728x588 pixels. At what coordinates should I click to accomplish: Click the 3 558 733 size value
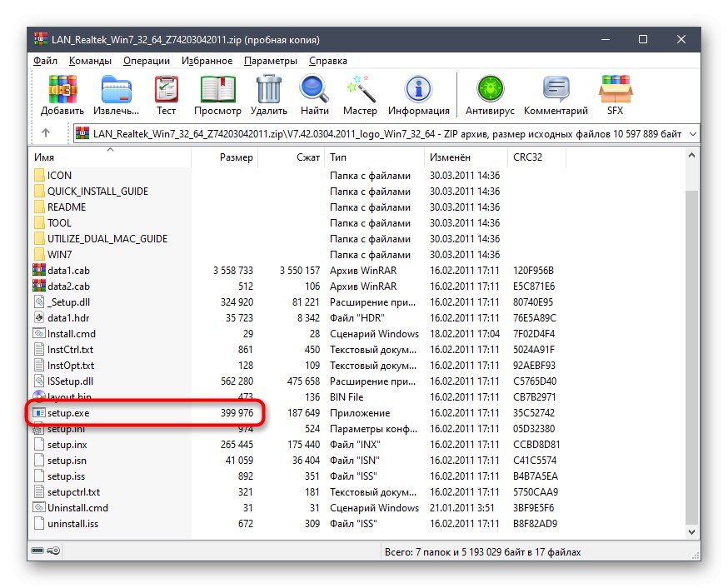233,270
